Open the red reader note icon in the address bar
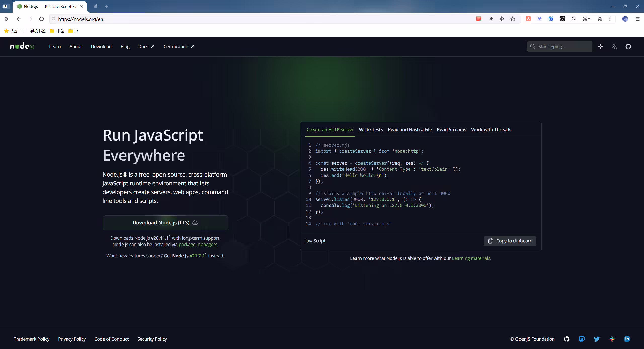 pyautogui.click(x=479, y=19)
